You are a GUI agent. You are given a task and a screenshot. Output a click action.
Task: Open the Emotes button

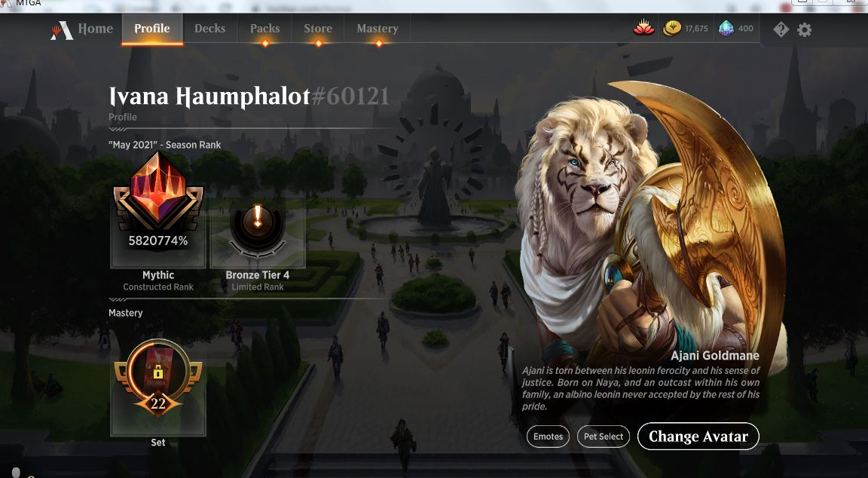[x=548, y=437]
